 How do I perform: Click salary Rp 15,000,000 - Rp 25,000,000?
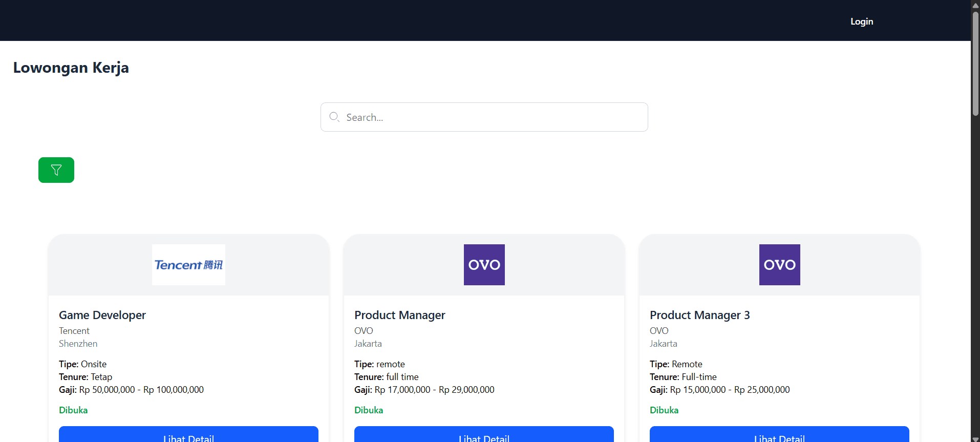(730, 390)
